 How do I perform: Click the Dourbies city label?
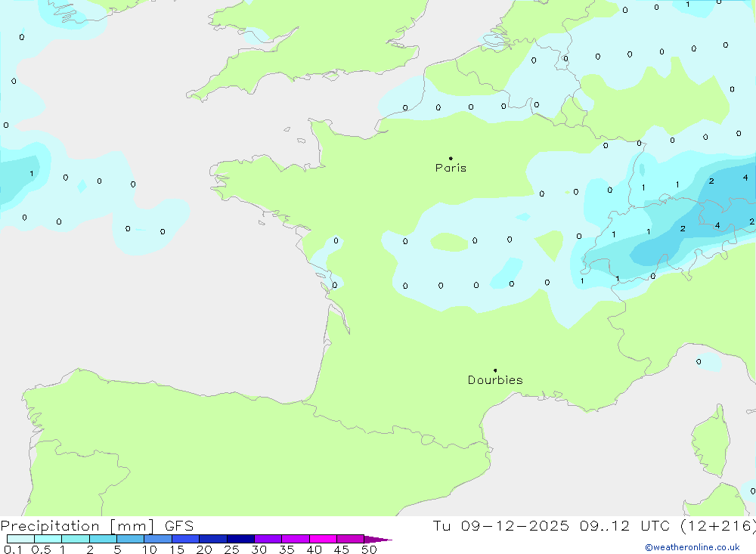tap(495, 380)
